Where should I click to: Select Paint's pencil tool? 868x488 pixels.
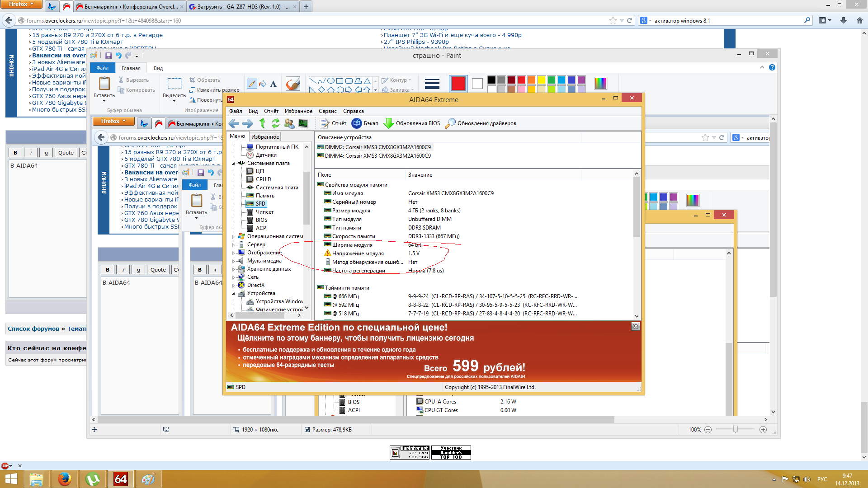(x=252, y=84)
